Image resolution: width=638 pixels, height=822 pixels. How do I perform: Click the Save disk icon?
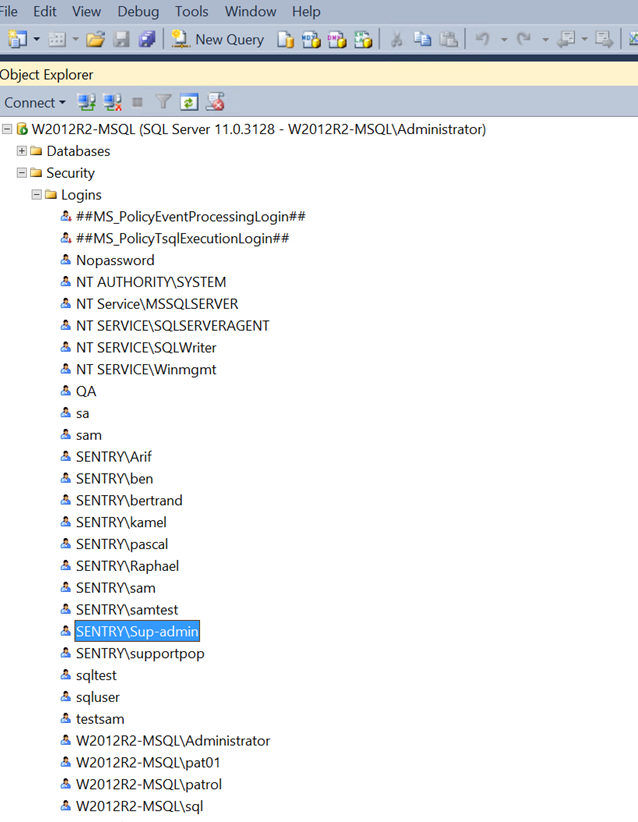click(122, 39)
